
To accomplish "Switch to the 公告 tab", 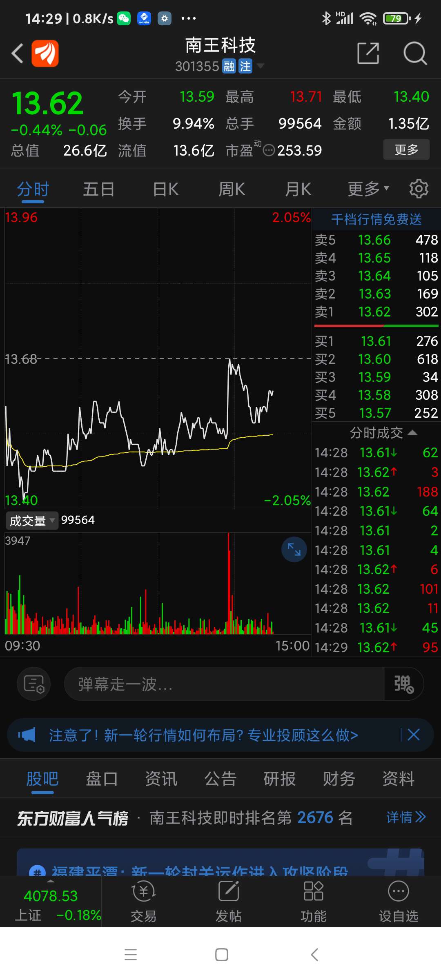I will tap(220, 779).
